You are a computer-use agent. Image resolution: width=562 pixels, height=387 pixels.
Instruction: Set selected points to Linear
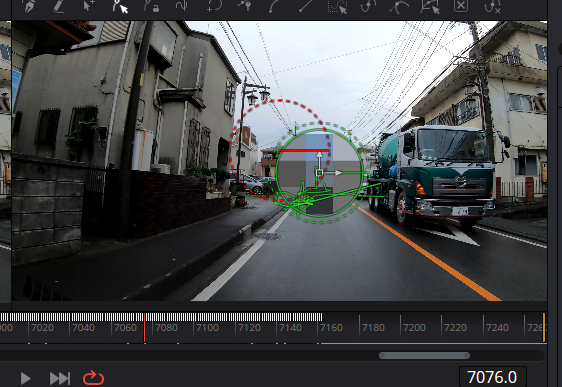click(305, 6)
